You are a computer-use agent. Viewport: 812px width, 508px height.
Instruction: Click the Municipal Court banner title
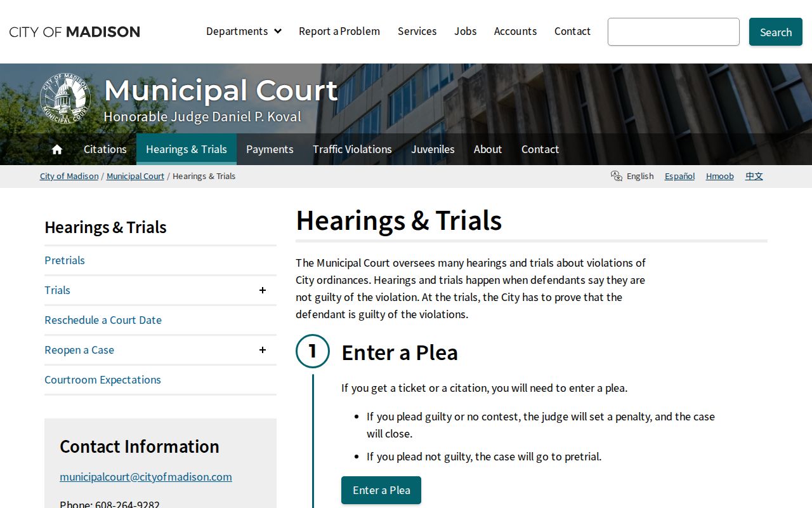tap(221, 90)
